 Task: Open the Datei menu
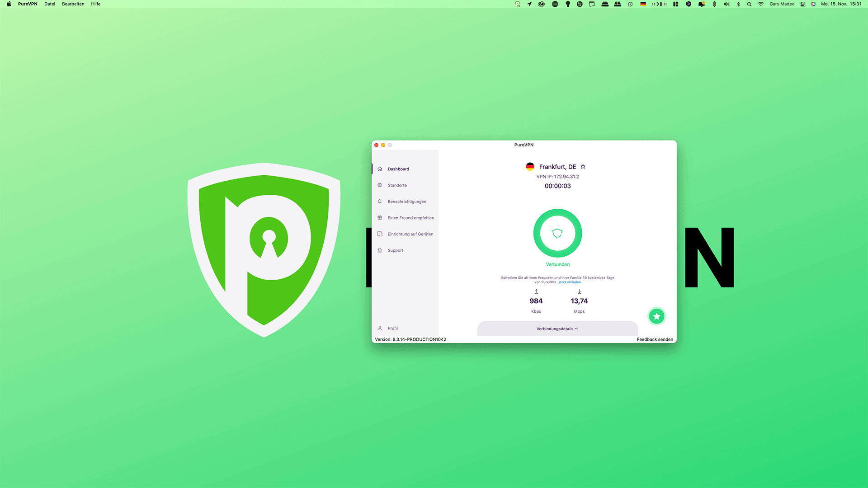tap(50, 4)
